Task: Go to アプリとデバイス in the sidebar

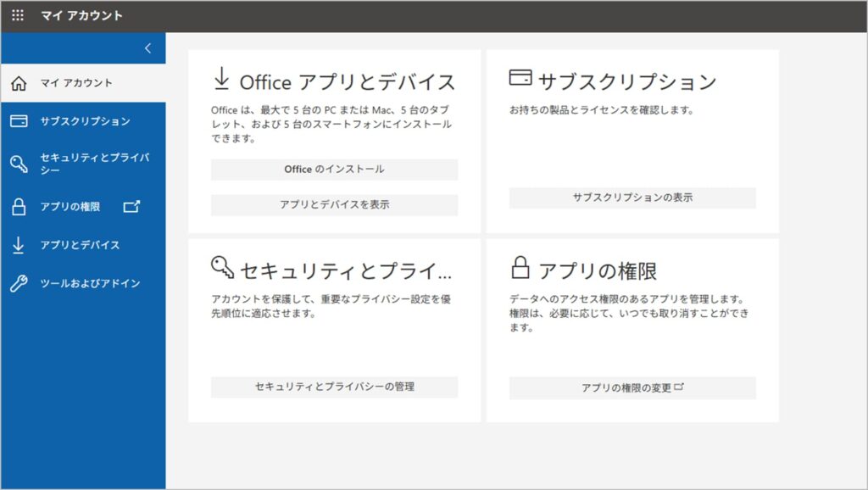Action: coord(80,245)
